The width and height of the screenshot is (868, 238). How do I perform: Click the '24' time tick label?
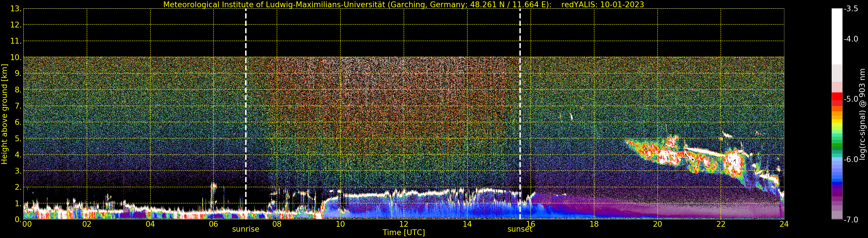click(784, 224)
